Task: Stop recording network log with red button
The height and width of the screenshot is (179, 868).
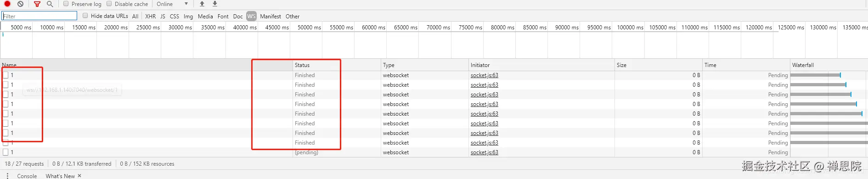Action: click(x=7, y=4)
